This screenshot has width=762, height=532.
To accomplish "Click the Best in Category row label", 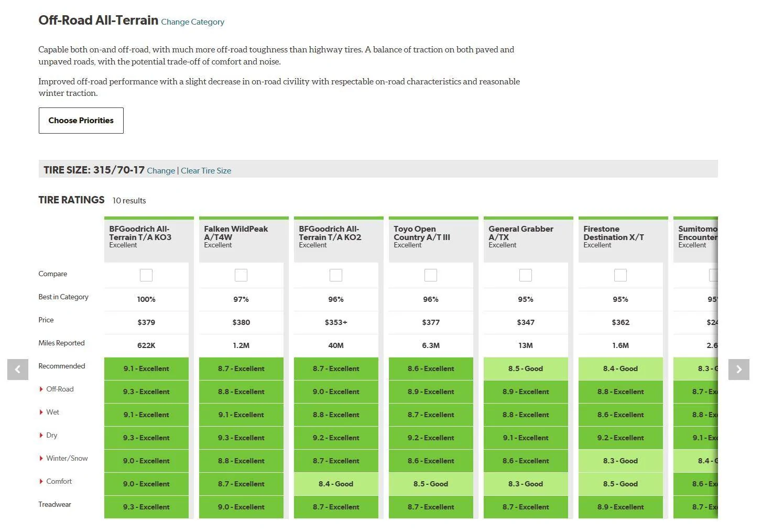I will point(63,297).
